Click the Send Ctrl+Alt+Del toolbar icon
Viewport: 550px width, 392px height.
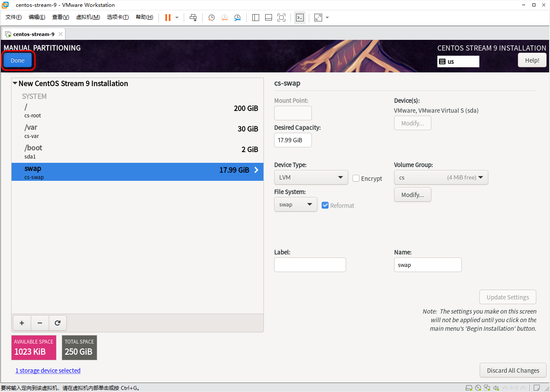[193, 18]
